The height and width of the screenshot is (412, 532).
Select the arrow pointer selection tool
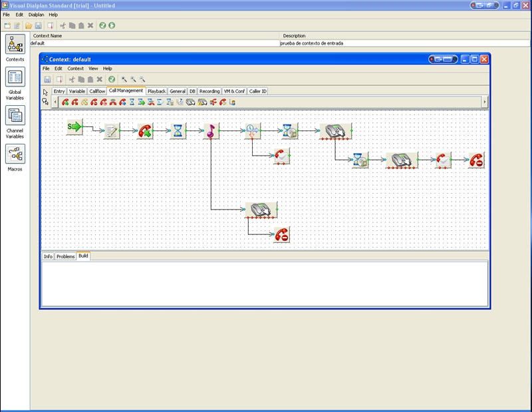[x=45, y=92]
